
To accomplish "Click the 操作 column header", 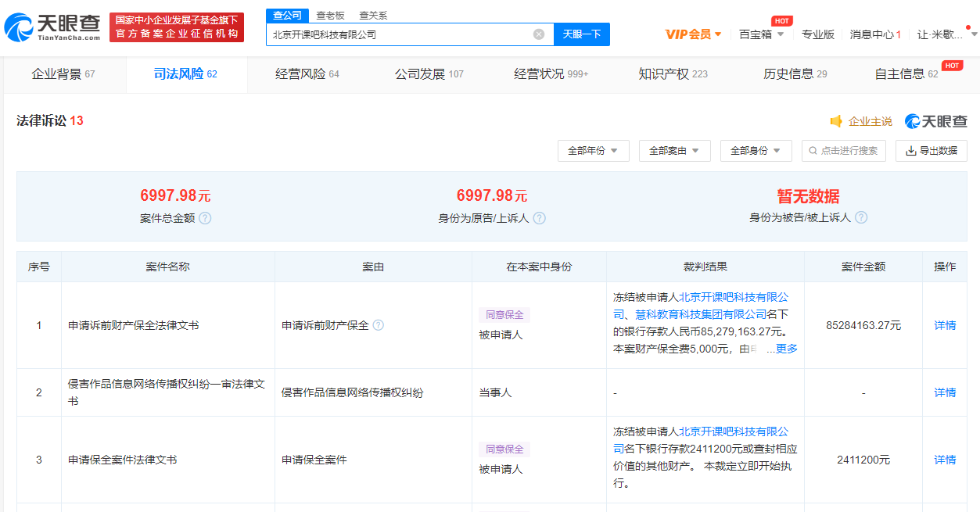I will point(945,267).
